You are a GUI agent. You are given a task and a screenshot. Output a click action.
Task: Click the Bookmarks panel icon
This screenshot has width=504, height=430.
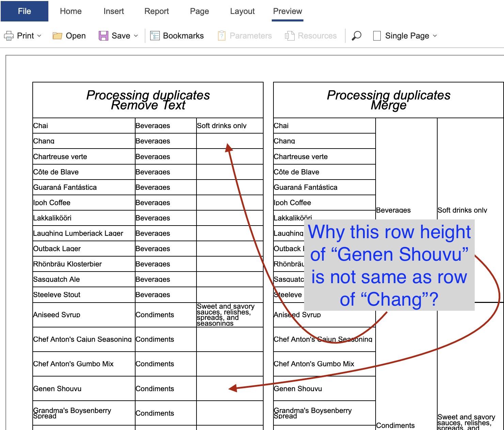(155, 36)
